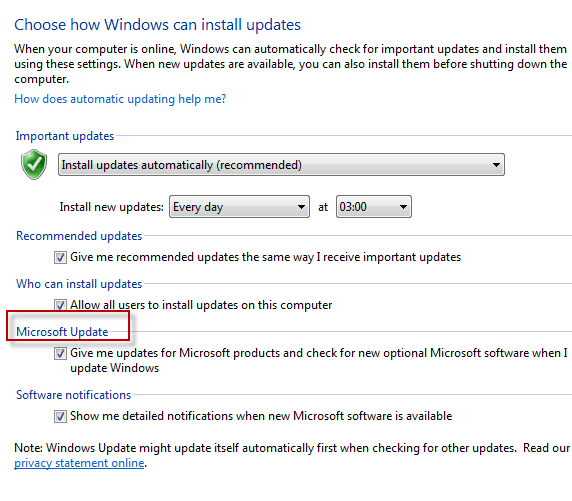The image size is (572, 501).
Task: Click the Who can install updates heading
Action: point(79,284)
